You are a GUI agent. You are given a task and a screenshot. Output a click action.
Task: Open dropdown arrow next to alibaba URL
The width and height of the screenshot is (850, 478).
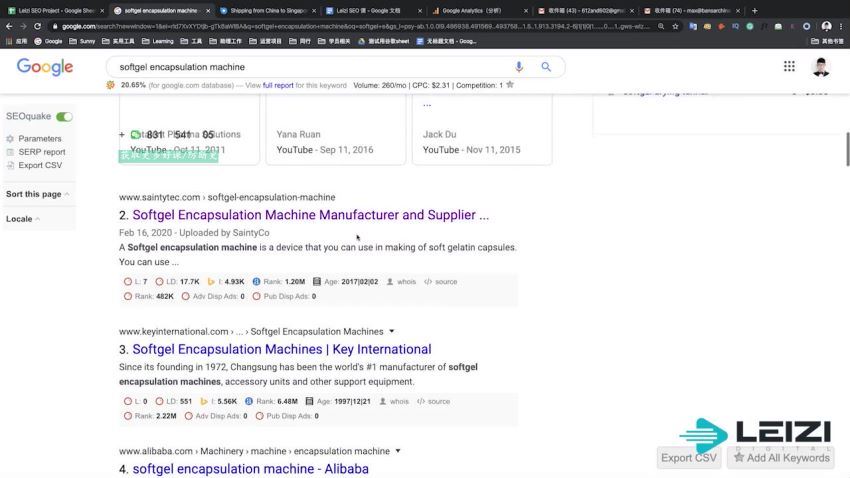(398, 451)
